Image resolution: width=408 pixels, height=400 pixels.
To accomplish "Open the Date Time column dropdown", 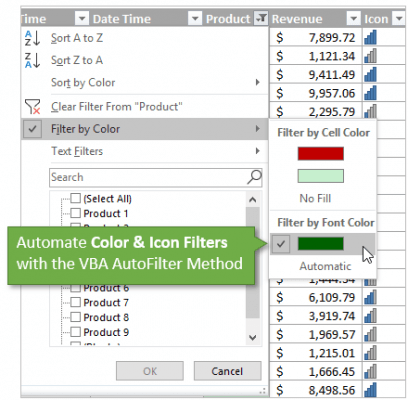I will [195, 18].
